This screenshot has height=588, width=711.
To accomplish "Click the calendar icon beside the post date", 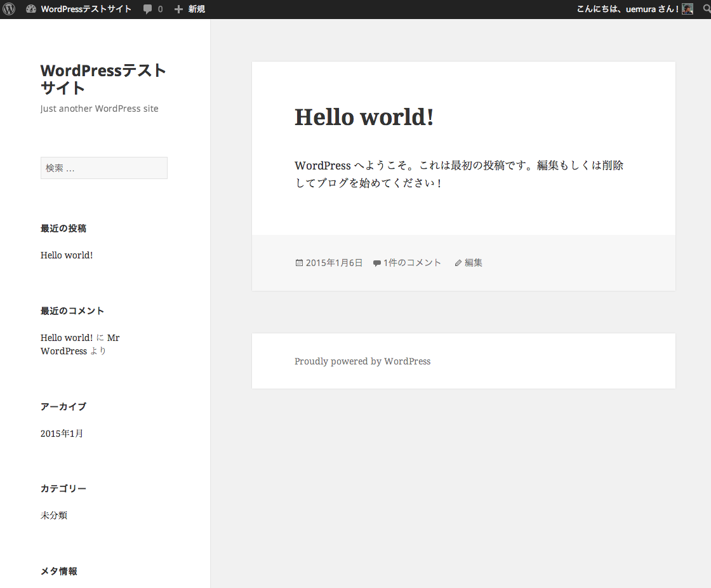I will coord(298,262).
